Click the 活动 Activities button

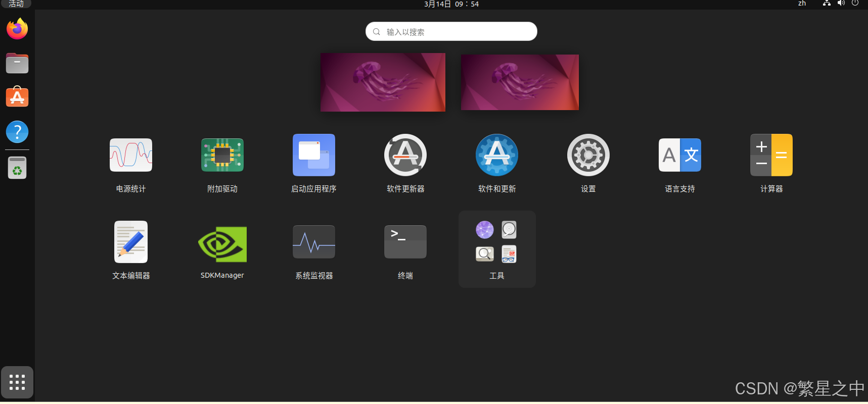[16, 4]
